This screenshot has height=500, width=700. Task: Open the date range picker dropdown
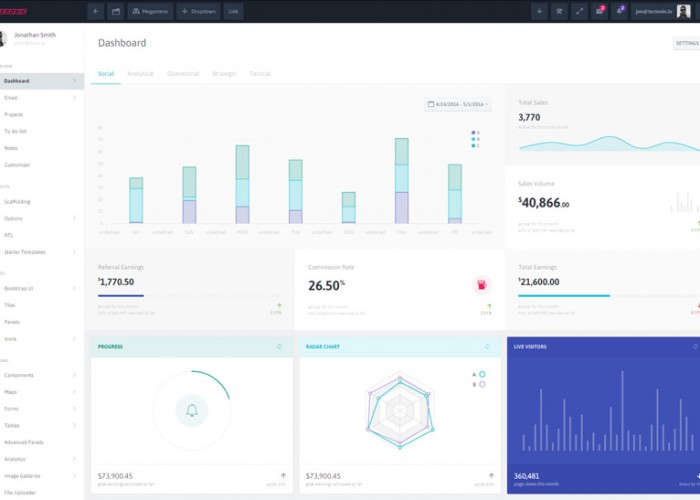coord(458,104)
